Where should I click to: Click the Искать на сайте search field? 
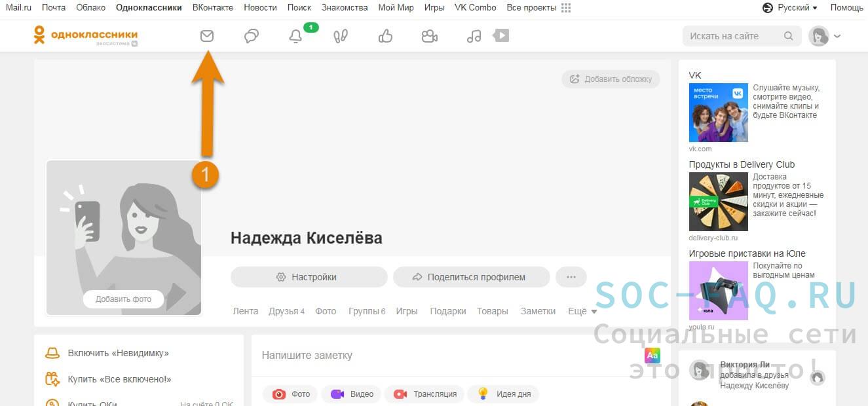point(734,36)
